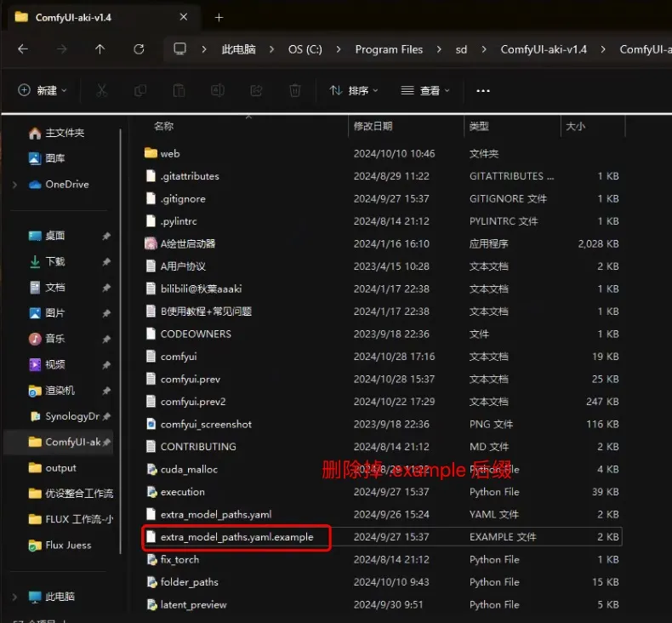Go back with the left arrow
Image resolution: width=672 pixels, height=623 pixels.
coord(23,49)
